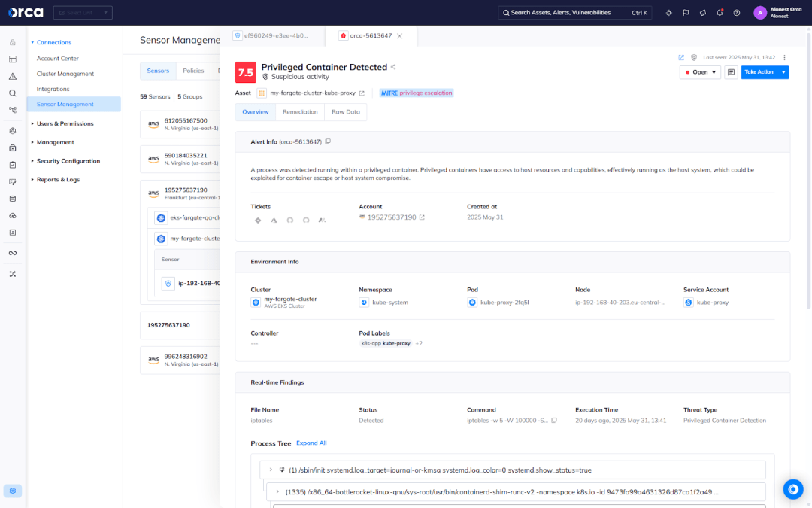
Task: Select the Overview tab
Action: tap(256, 112)
